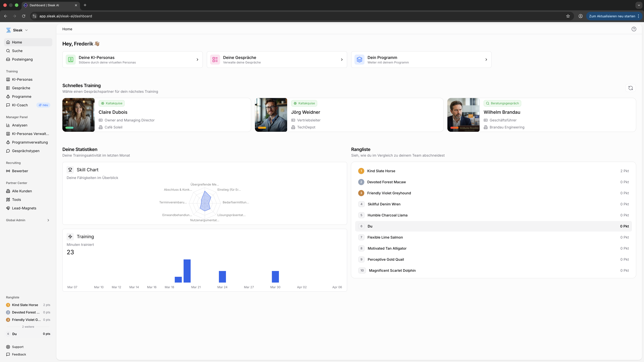Bookmark this page with the star icon

[x=568, y=16]
